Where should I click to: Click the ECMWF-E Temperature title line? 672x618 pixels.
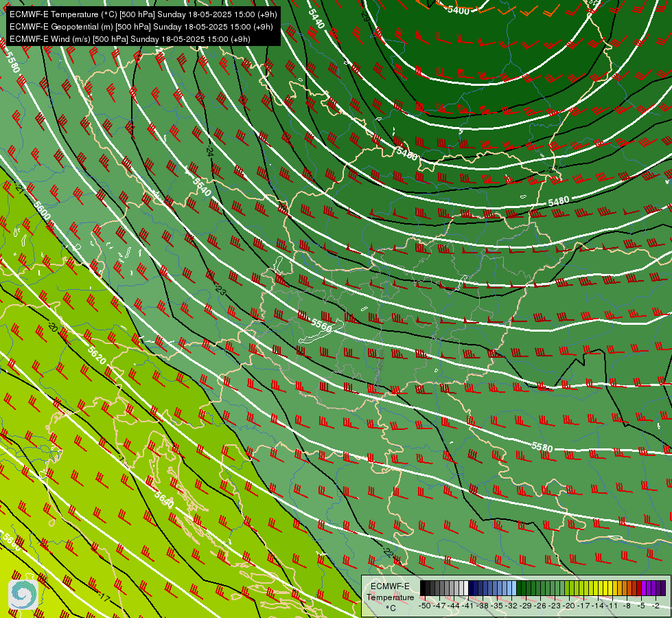point(143,14)
